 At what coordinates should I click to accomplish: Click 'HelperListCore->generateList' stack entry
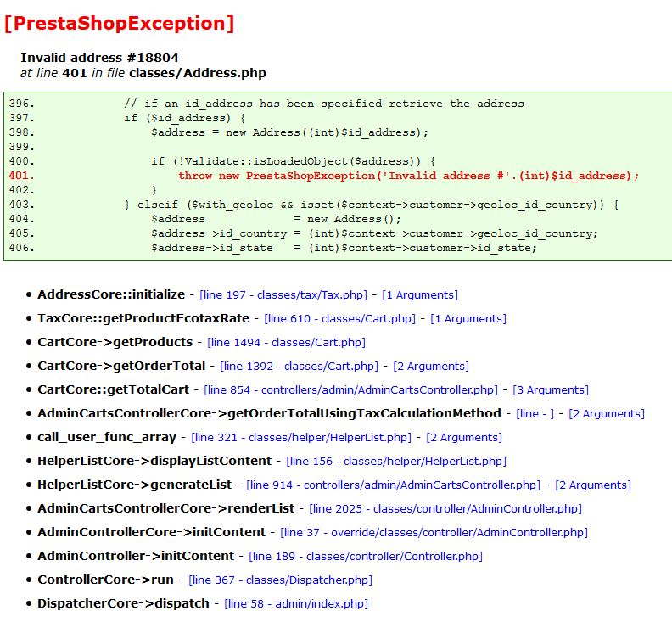pos(135,485)
